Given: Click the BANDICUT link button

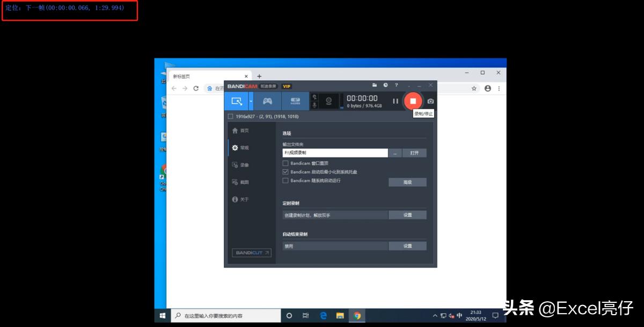Looking at the screenshot, I should [x=251, y=252].
